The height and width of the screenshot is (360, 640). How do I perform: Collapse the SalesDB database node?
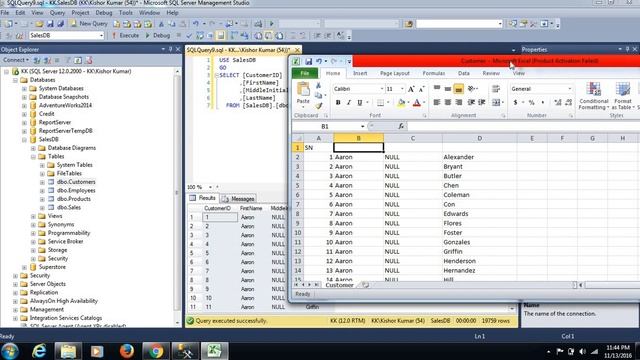pos(24,140)
